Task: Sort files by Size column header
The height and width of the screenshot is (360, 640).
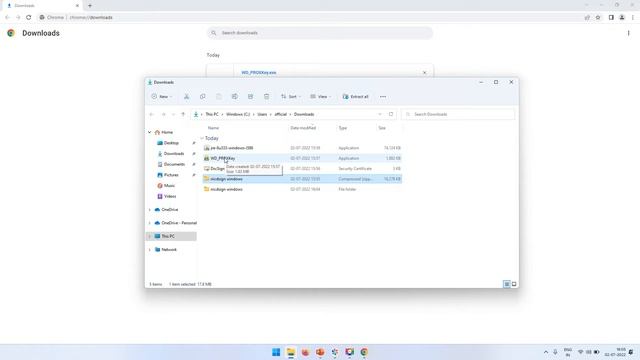Action: (382, 128)
